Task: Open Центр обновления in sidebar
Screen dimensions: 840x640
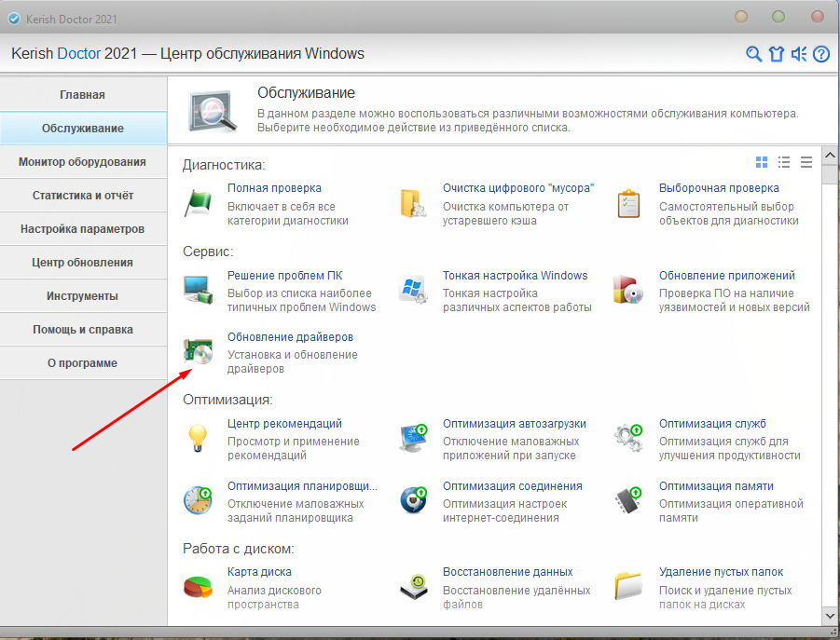Action: tap(83, 262)
